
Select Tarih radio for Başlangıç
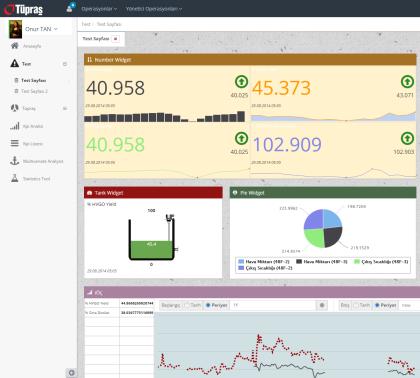(x=187, y=305)
